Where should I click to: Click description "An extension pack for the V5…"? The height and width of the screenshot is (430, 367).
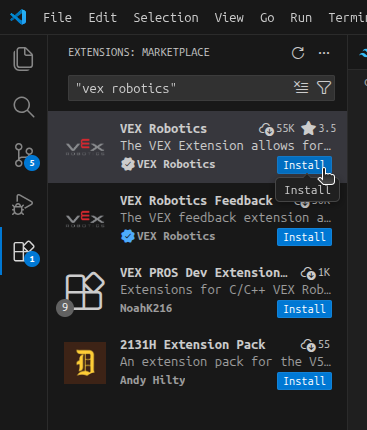[x=226, y=362]
